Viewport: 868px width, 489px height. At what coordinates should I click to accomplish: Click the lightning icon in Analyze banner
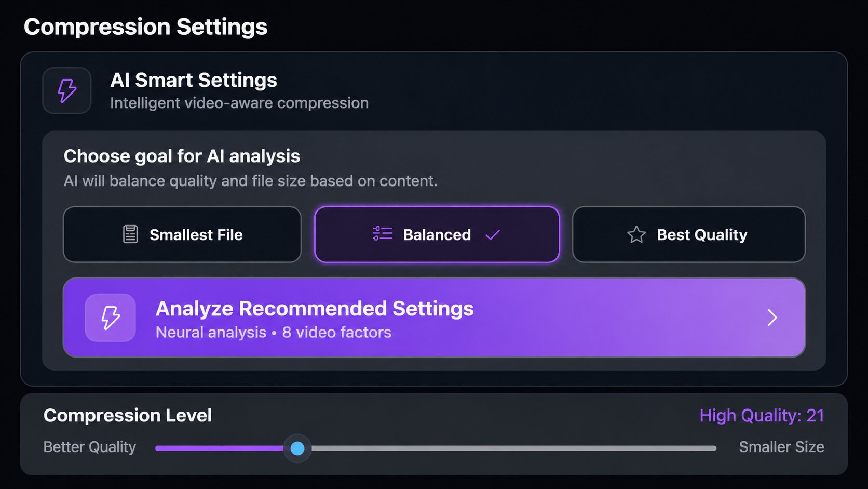click(111, 318)
